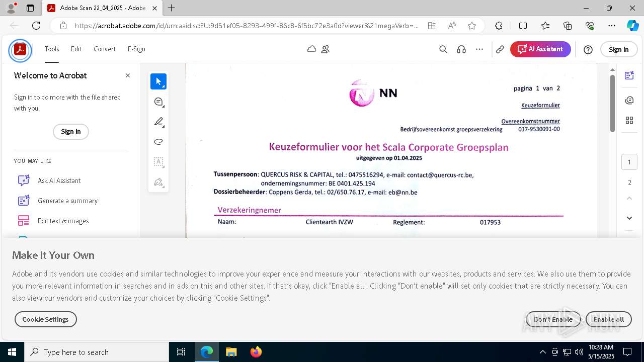The image size is (644, 362).
Task: View site information lock icon
Action: click(63, 26)
